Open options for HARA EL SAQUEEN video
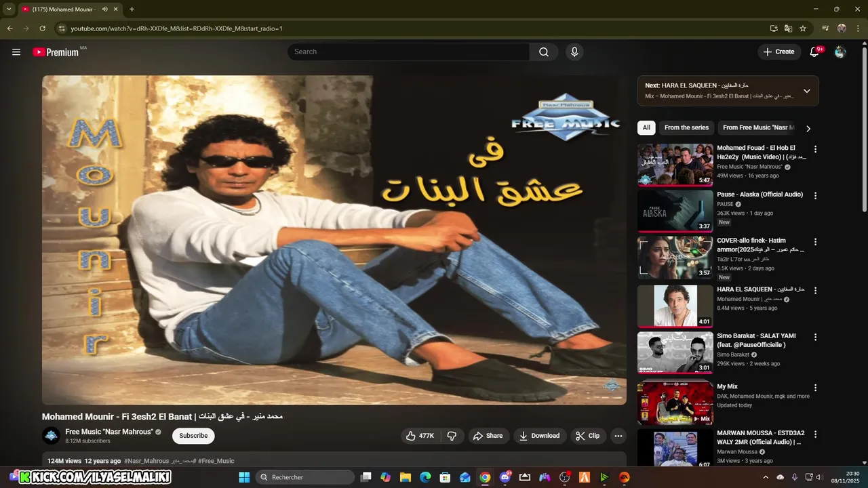Viewport: 868px width, 488px height. point(815,291)
